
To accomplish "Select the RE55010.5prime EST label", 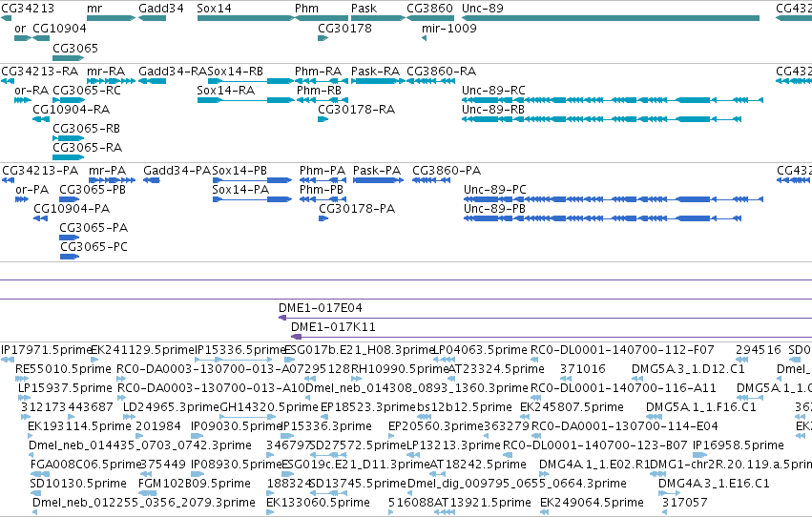I will coord(63,368).
